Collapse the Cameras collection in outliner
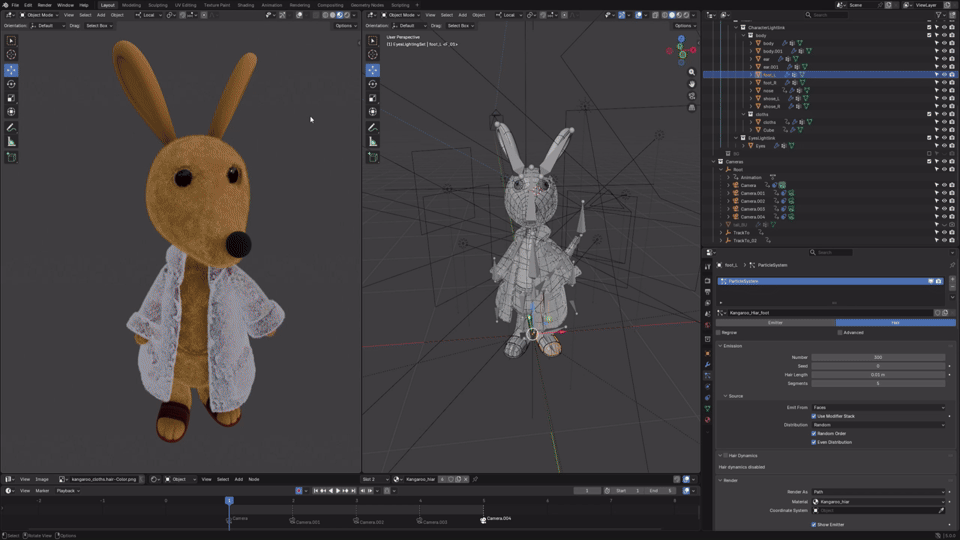Screen dimensions: 960x540 point(713,162)
